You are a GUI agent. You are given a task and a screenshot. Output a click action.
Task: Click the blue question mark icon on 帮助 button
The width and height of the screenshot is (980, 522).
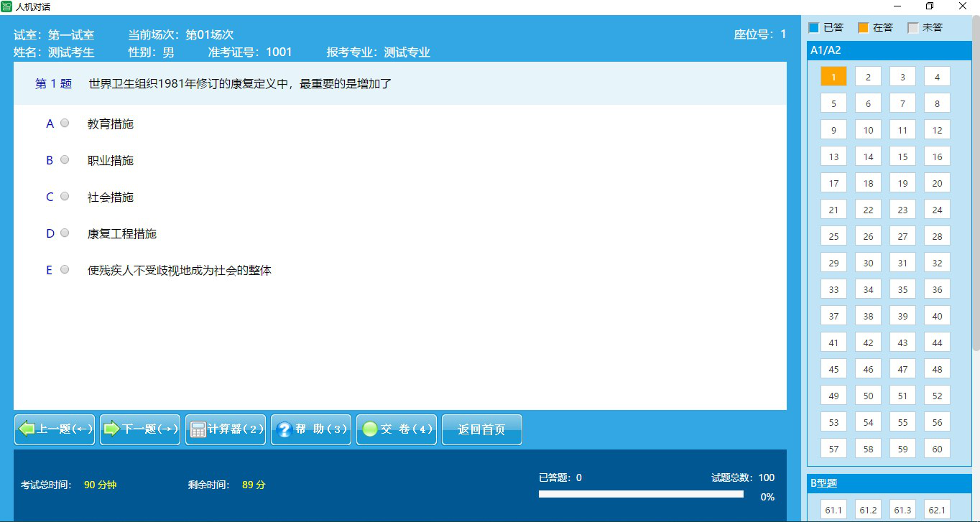coord(284,429)
